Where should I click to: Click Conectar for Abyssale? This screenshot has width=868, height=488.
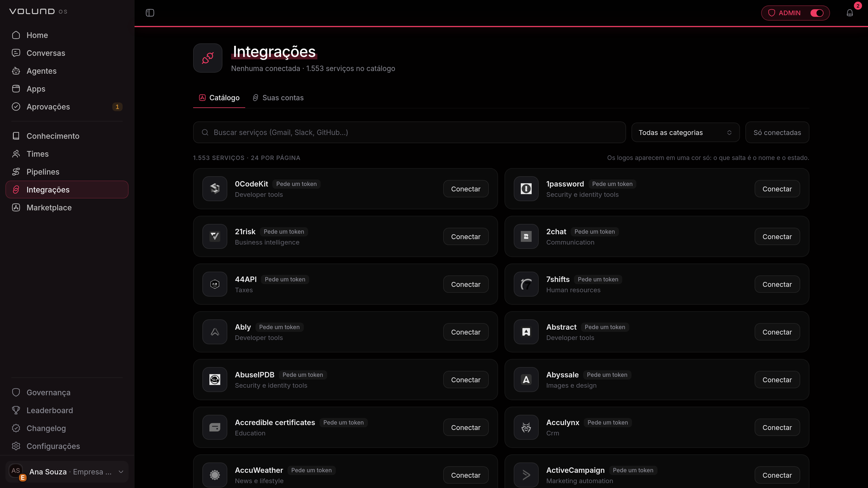777,380
